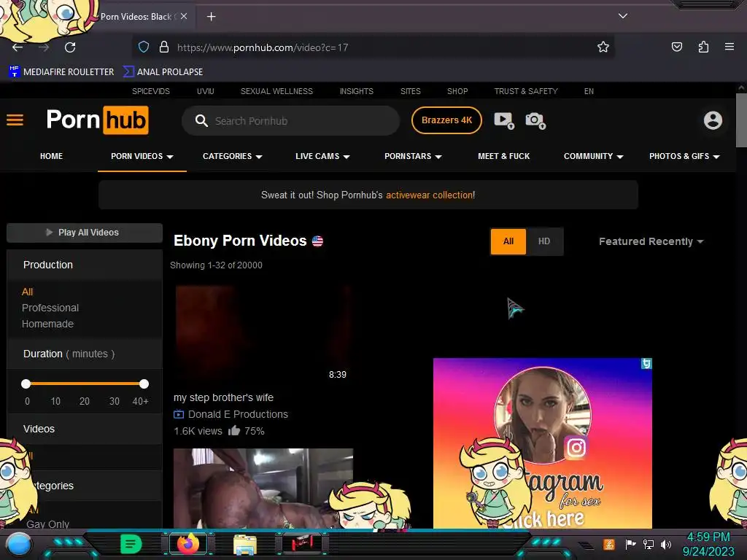The image size is (747, 560).
Task: Open the Donald E Productions channel link
Action: 238,414
